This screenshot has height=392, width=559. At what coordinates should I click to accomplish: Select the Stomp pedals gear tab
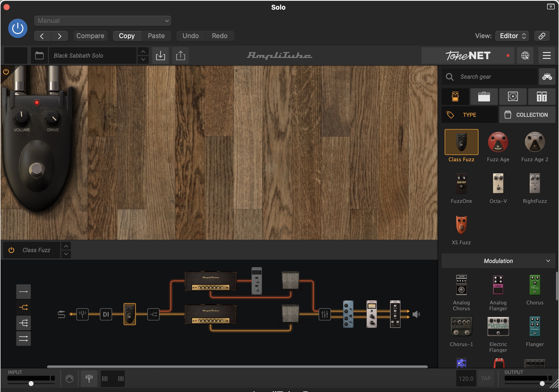click(x=455, y=96)
